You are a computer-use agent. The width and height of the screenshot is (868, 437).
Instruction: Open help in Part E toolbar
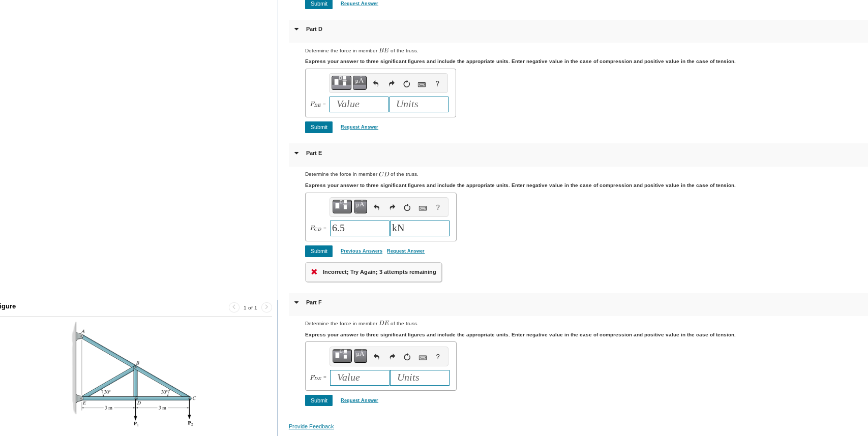tap(438, 208)
